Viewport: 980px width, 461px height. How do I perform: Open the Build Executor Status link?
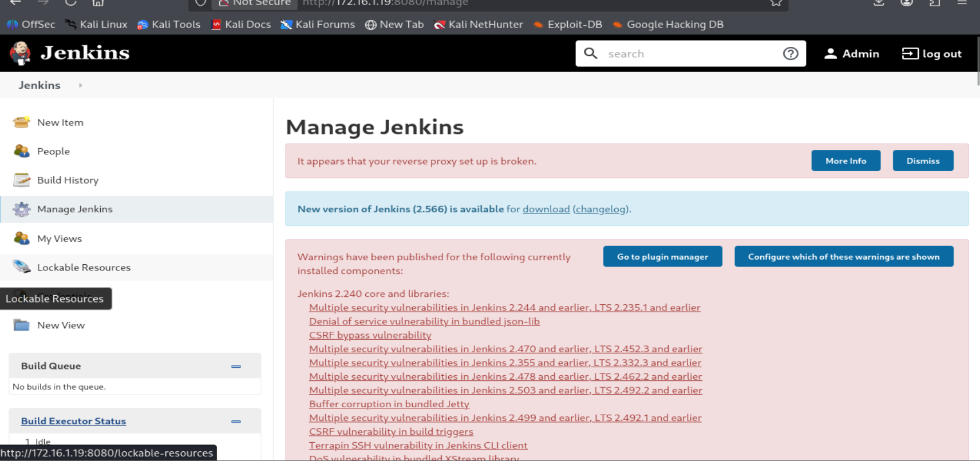click(73, 421)
